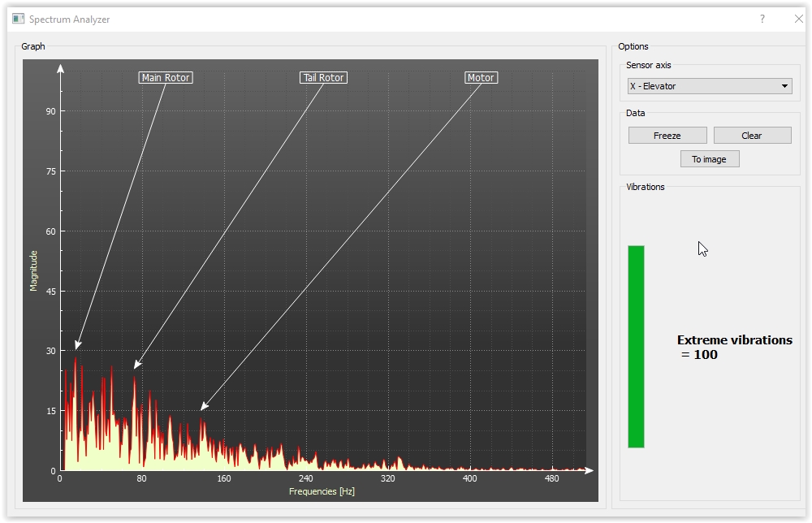The width and height of the screenshot is (812, 523).
Task: Click the vertical Magnitude axis title
Action: [x=34, y=270]
